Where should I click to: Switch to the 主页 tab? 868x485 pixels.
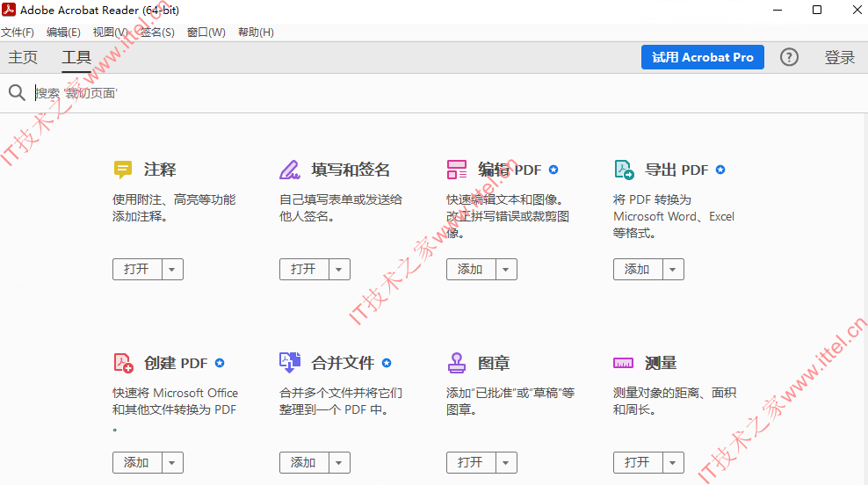click(23, 57)
